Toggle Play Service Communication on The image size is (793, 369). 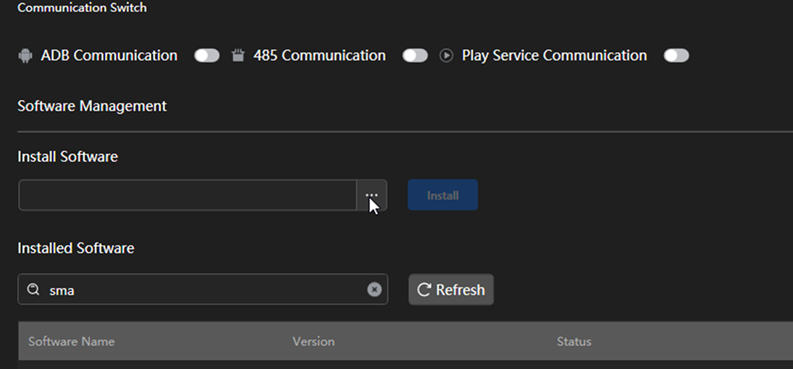click(676, 56)
